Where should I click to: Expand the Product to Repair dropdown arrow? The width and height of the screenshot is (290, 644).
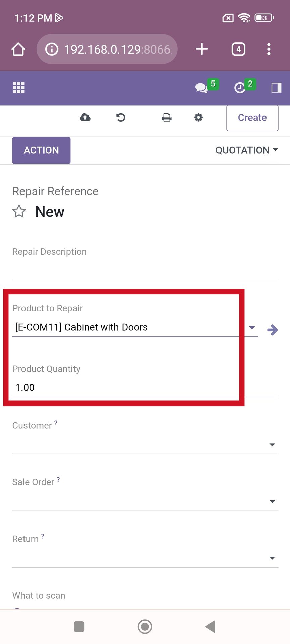(252, 328)
